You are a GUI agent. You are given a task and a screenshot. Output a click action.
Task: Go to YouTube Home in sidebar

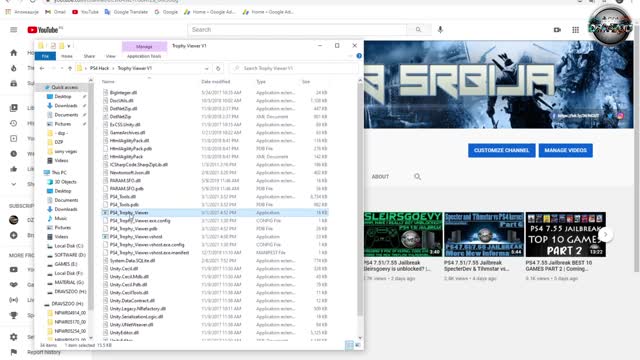13,53
